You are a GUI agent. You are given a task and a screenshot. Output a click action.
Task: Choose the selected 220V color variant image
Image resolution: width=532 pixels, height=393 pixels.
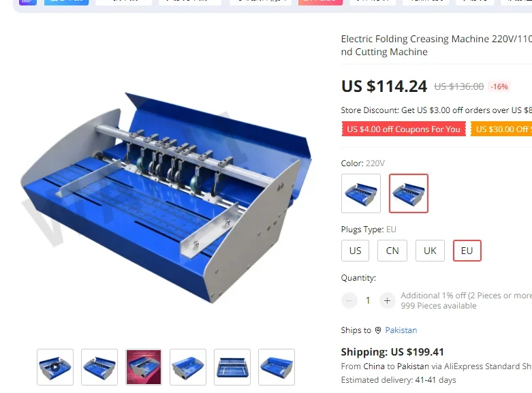(x=409, y=193)
